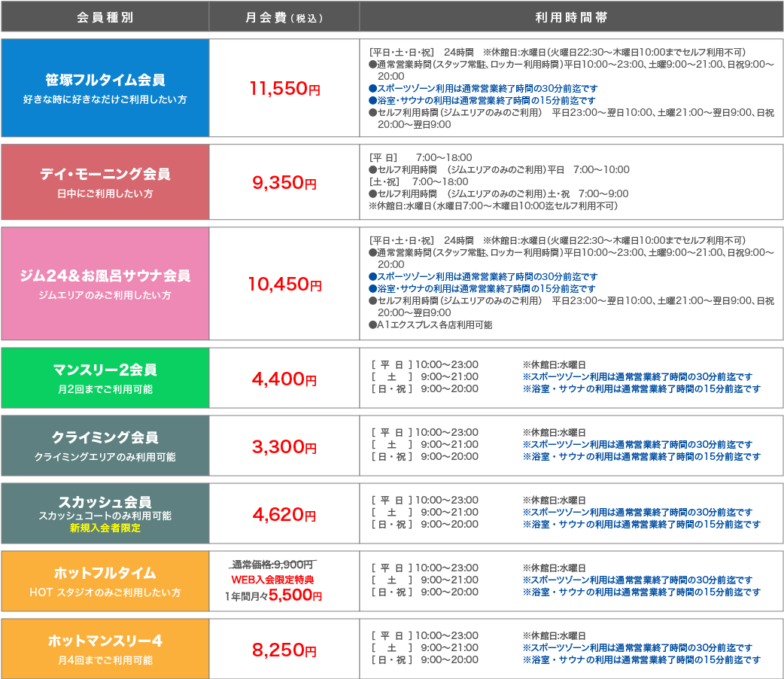Click the red WEB入会限定特典 text

pos(272,580)
